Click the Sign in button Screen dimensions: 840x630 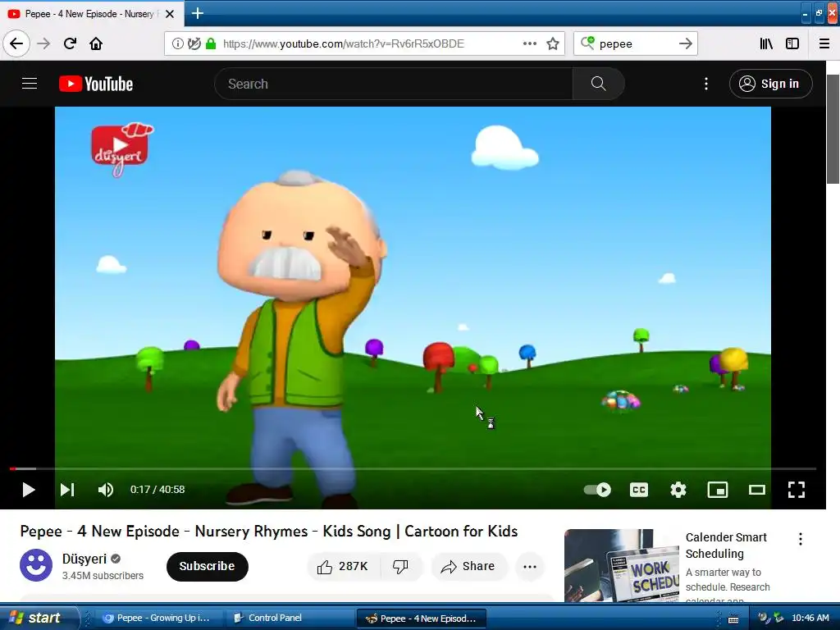coord(770,84)
